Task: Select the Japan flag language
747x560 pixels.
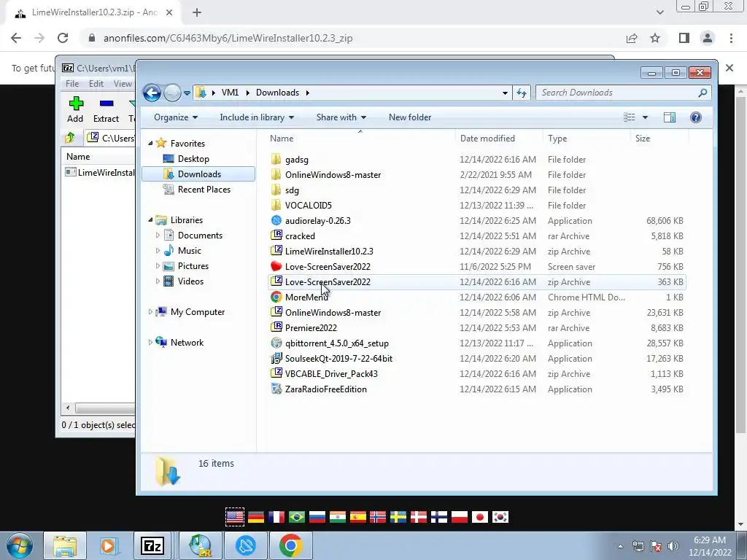Action: pyautogui.click(x=480, y=517)
